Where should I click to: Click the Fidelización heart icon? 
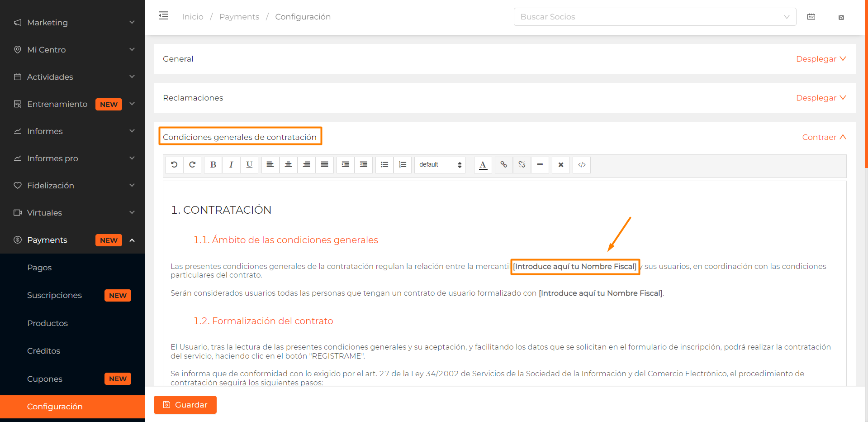(18, 185)
